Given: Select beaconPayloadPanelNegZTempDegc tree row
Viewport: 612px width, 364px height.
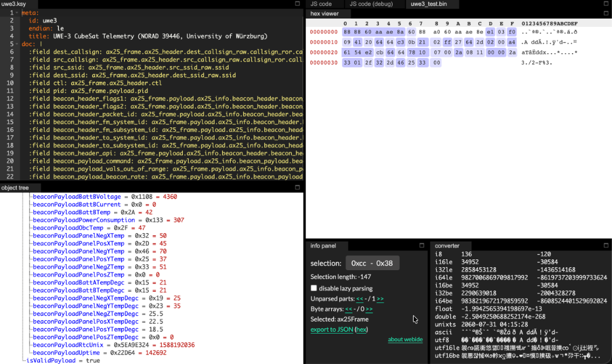Looking at the screenshot, I should (x=98, y=314).
